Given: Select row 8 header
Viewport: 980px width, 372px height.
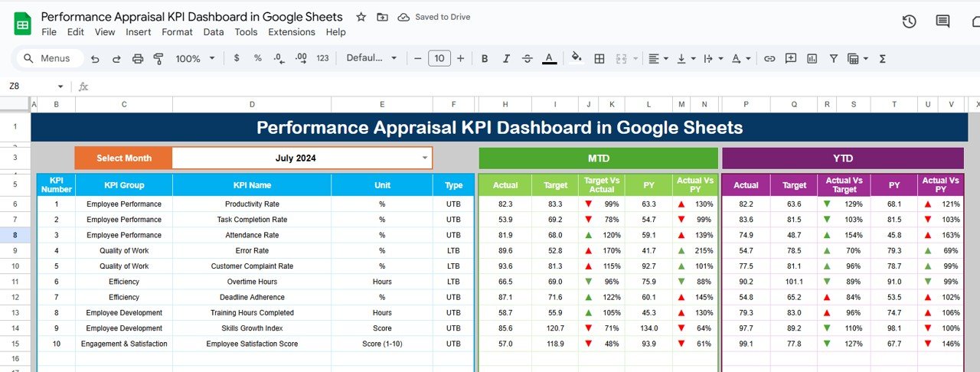Looking at the screenshot, I should (x=15, y=235).
